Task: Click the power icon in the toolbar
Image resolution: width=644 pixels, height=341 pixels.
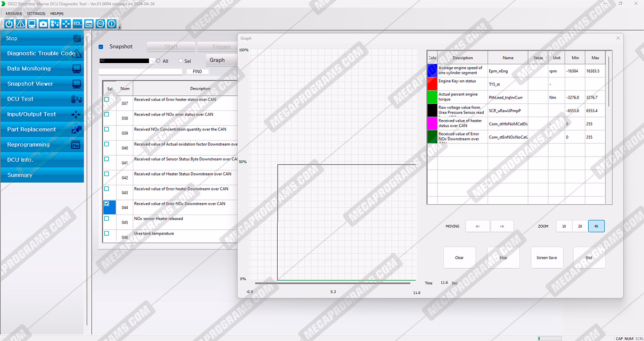Action: 9,24
